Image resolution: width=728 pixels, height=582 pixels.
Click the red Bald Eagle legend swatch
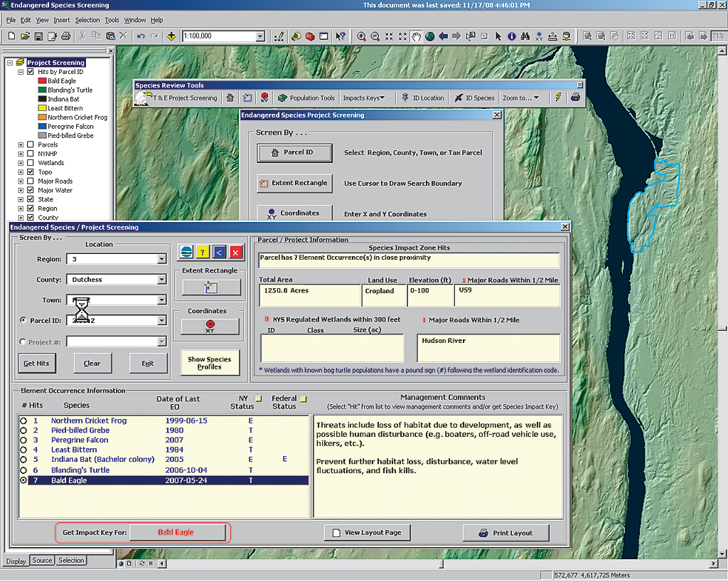click(42, 81)
